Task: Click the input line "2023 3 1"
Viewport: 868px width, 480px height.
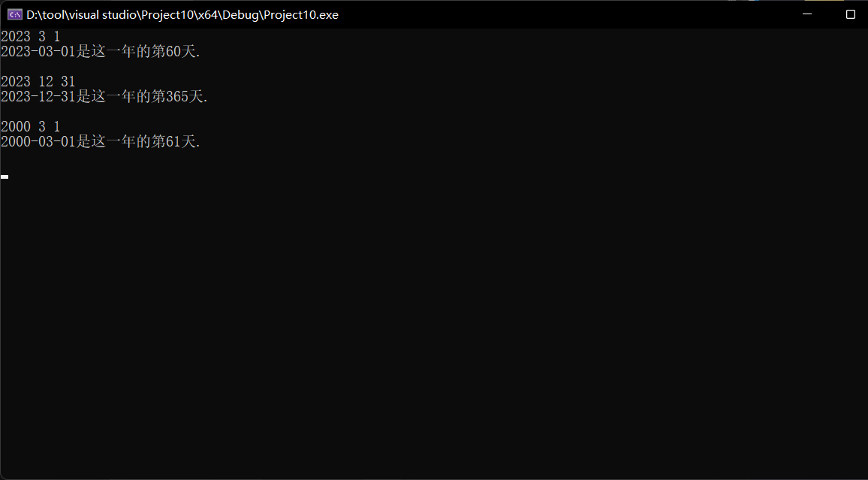Action: [x=31, y=36]
